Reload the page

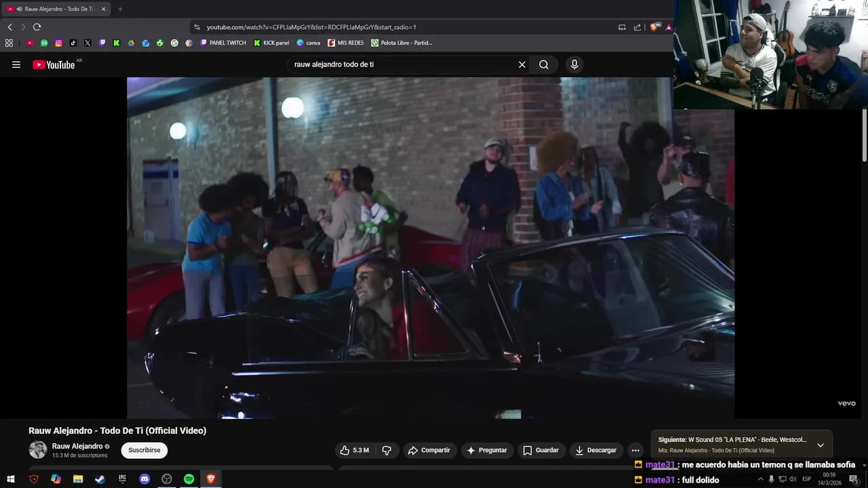pos(37,27)
